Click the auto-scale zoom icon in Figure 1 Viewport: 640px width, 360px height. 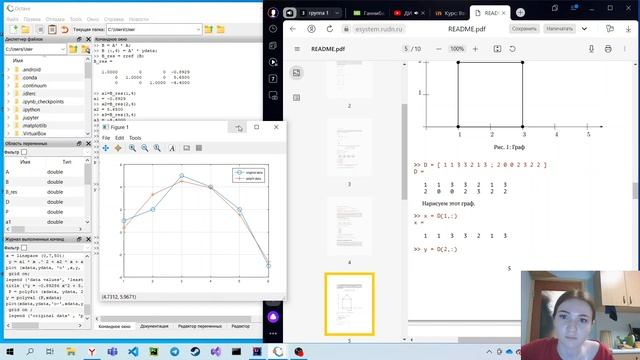pos(157,148)
